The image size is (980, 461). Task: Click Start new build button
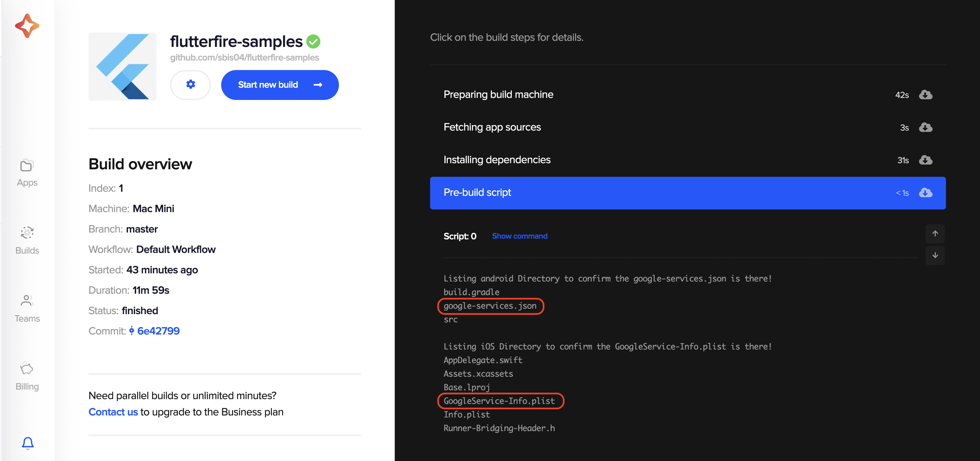280,85
